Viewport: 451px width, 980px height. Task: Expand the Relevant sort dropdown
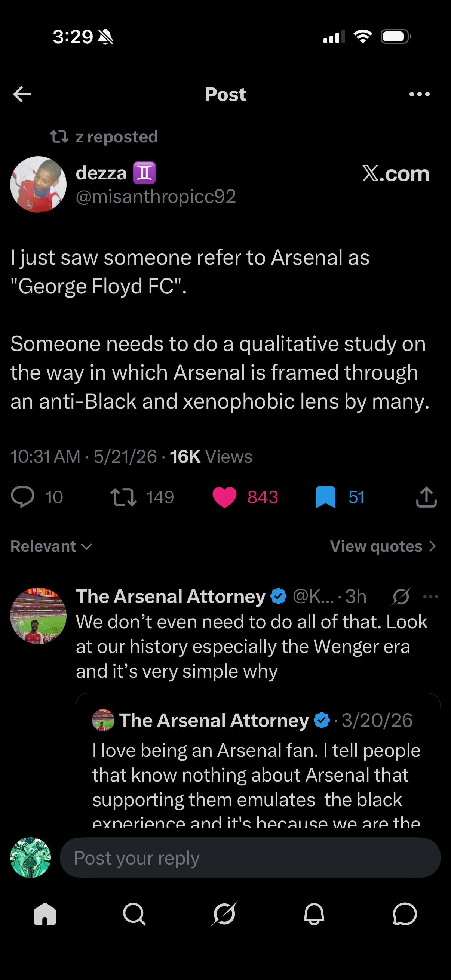[51, 546]
